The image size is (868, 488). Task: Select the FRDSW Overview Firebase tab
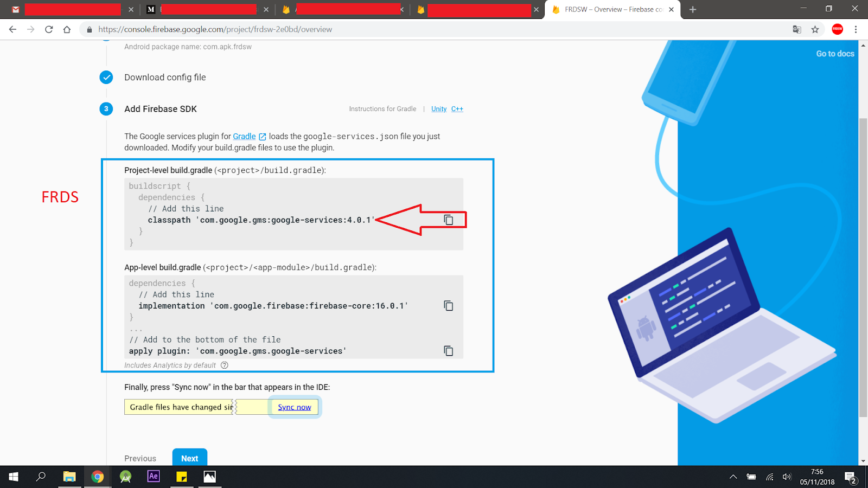(x=613, y=9)
